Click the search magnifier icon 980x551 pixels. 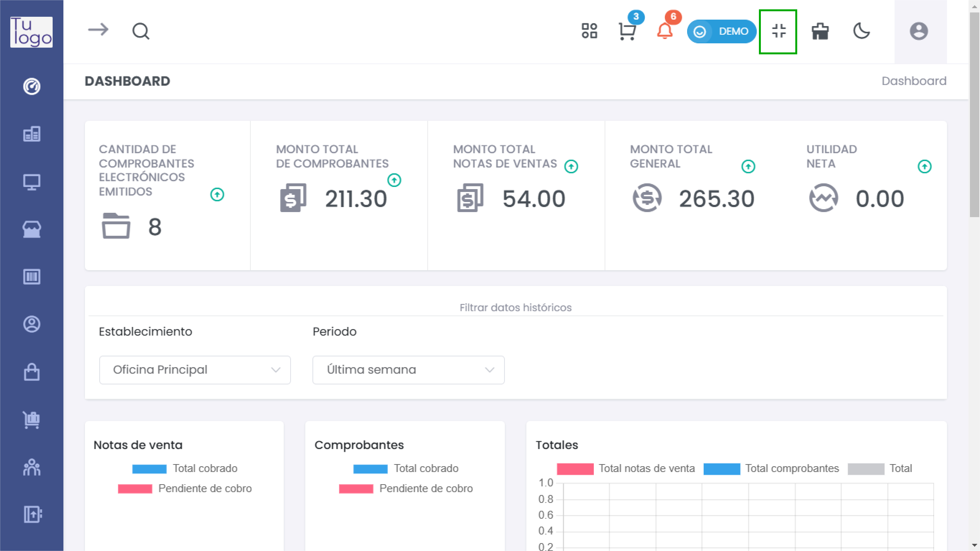tap(141, 31)
